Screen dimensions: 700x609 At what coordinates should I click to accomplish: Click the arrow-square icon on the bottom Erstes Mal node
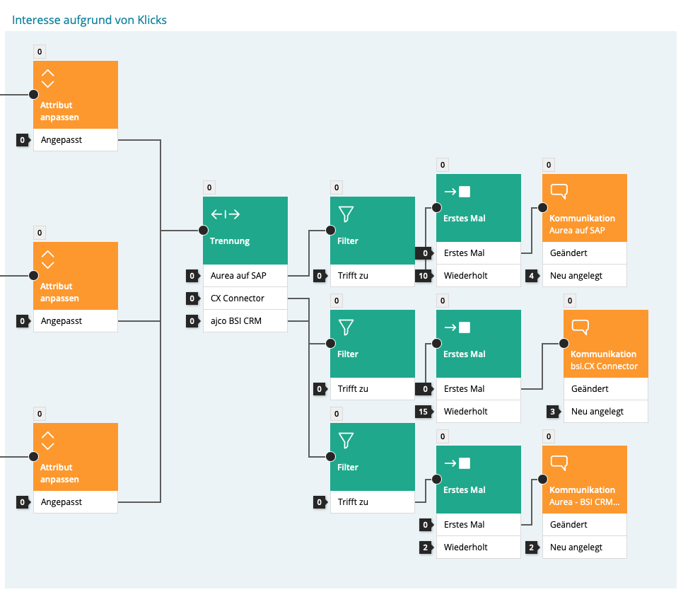[x=457, y=463]
